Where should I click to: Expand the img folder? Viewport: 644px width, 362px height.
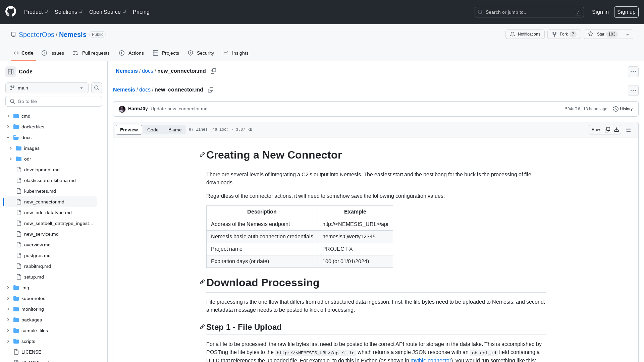(8, 288)
